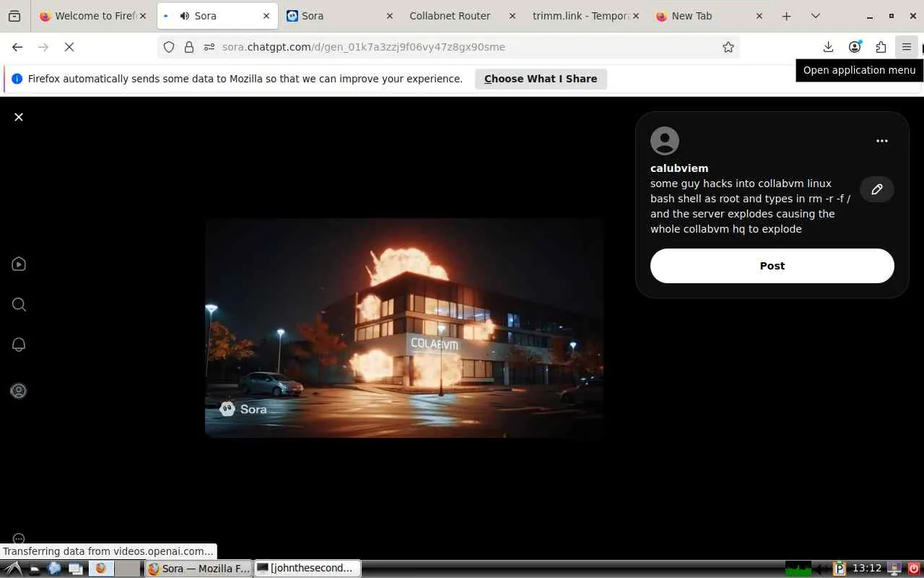Open the green CPU usage monitor
This screenshot has height=578, width=924.
point(798,569)
